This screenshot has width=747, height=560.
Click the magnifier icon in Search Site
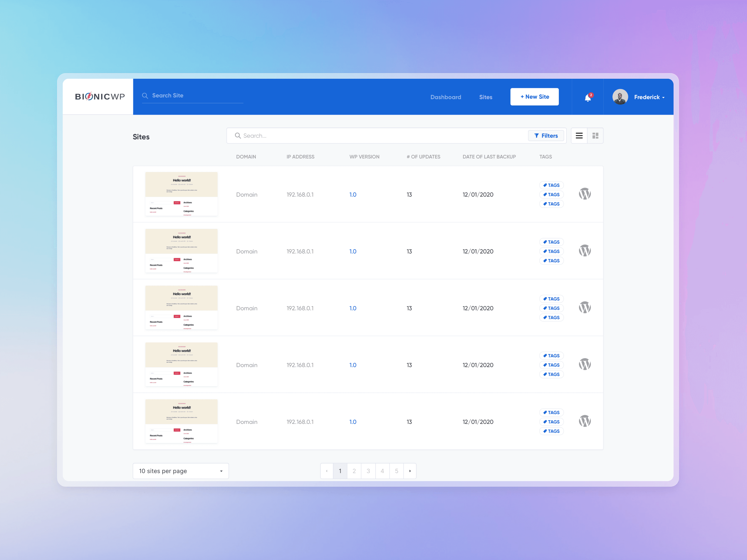pos(145,96)
